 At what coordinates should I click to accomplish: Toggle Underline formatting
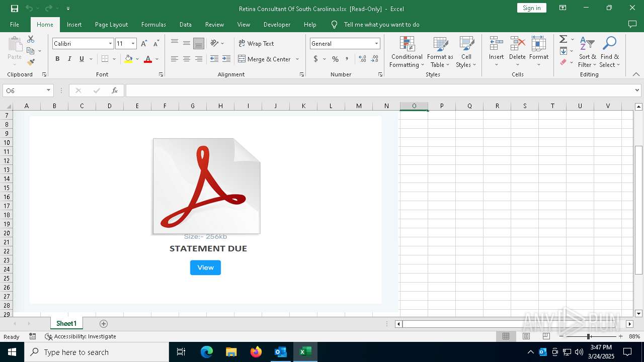click(x=82, y=59)
